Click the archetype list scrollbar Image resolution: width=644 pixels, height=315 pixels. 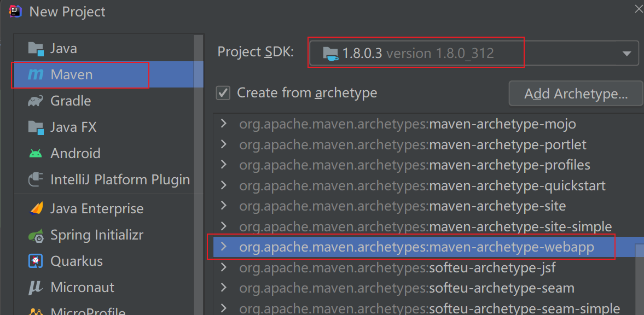click(640, 279)
